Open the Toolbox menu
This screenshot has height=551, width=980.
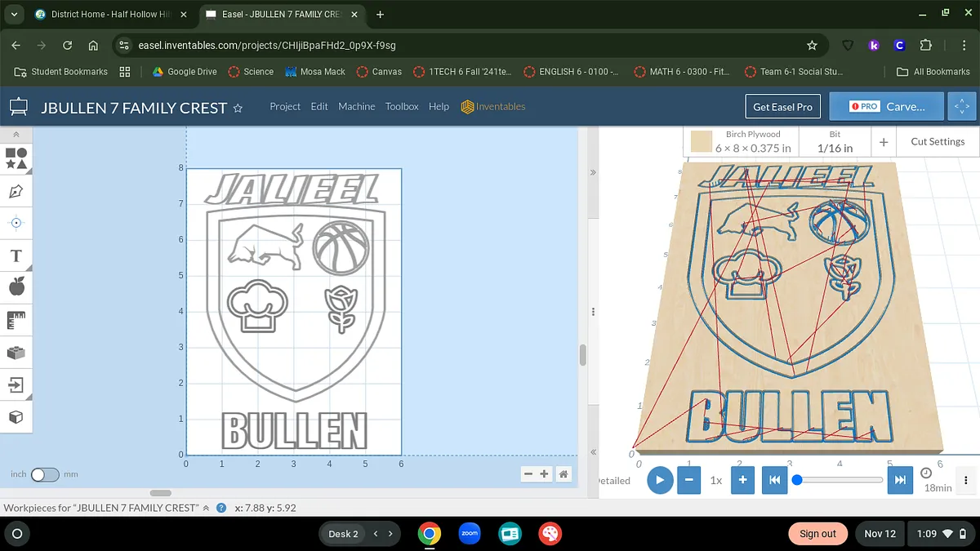click(x=402, y=106)
